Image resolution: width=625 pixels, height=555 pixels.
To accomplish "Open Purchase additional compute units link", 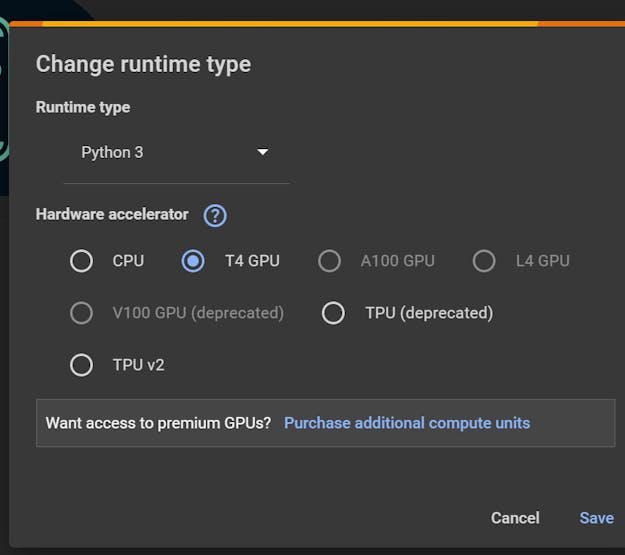I will point(407,423).
